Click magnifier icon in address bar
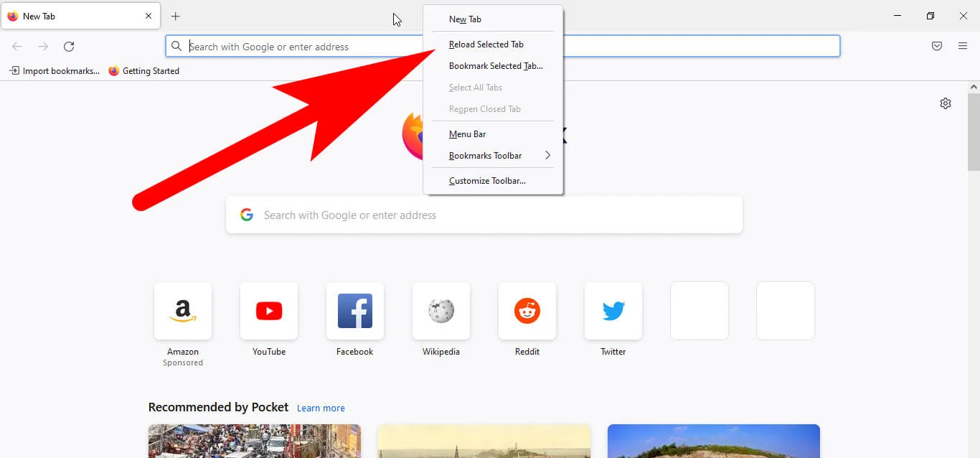Viewport: 980px width, 458px height. (x=176, y=47)
